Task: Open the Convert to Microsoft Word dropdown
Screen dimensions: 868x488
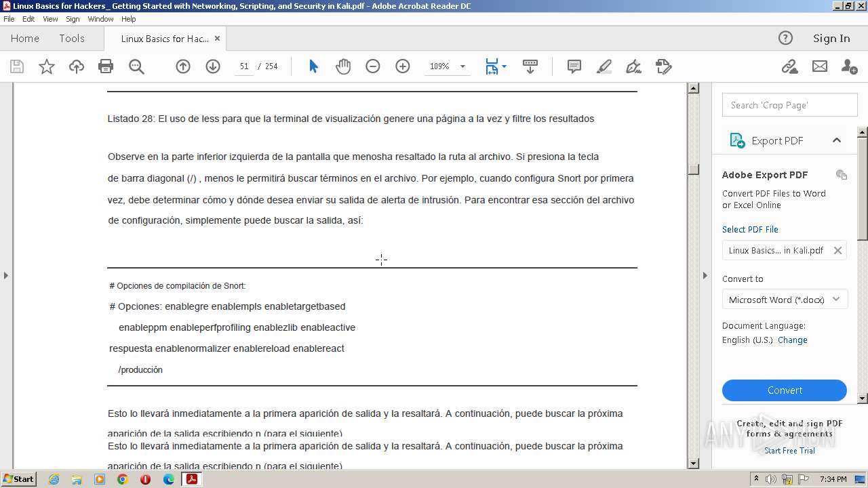Action: [785, 300]
